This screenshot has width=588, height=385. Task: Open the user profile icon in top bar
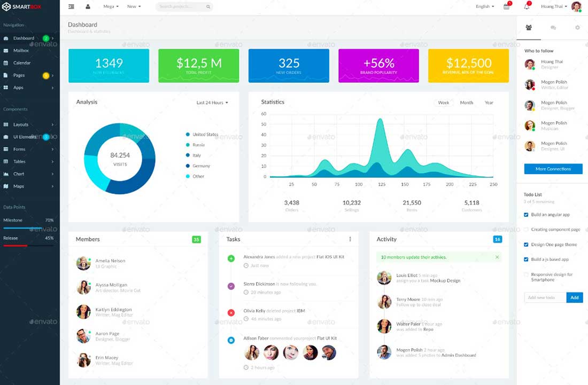pos(88,6)
